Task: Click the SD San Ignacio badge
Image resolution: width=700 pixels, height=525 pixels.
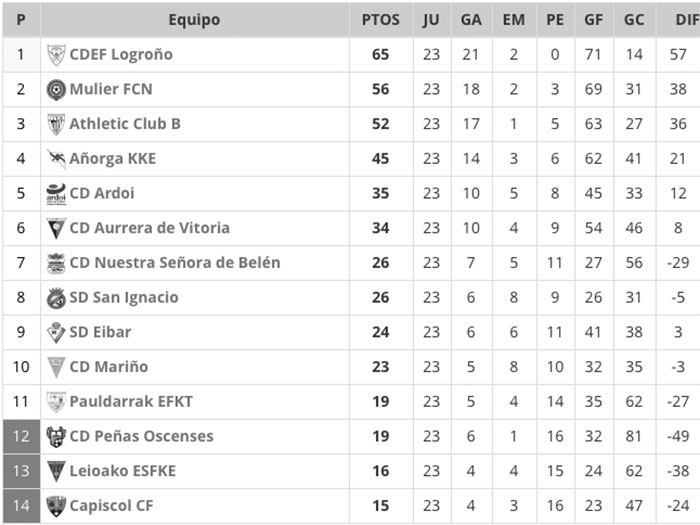Action: (x=56, y=298)
